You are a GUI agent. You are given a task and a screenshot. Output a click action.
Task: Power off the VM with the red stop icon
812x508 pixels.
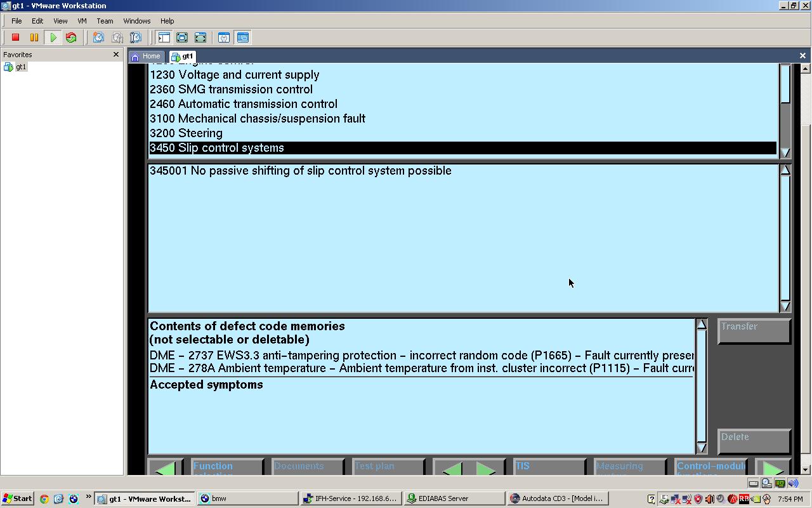pos(16,37)
